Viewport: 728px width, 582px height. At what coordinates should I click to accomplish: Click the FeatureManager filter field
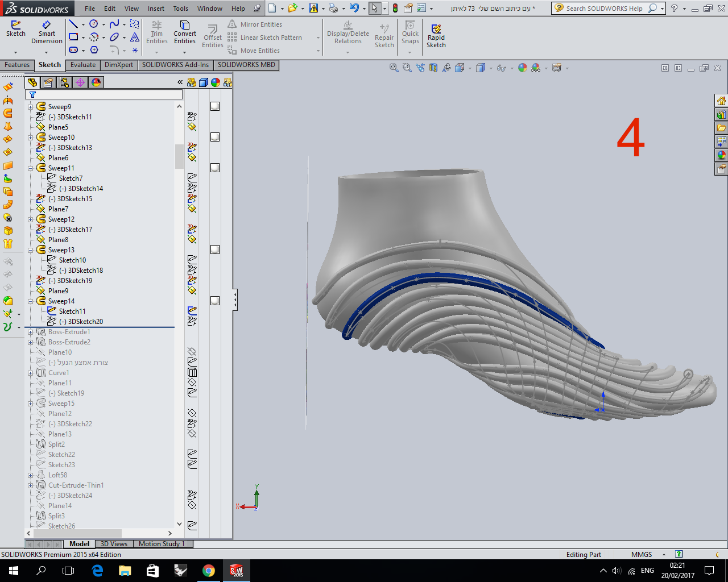[x=105, y=94]
